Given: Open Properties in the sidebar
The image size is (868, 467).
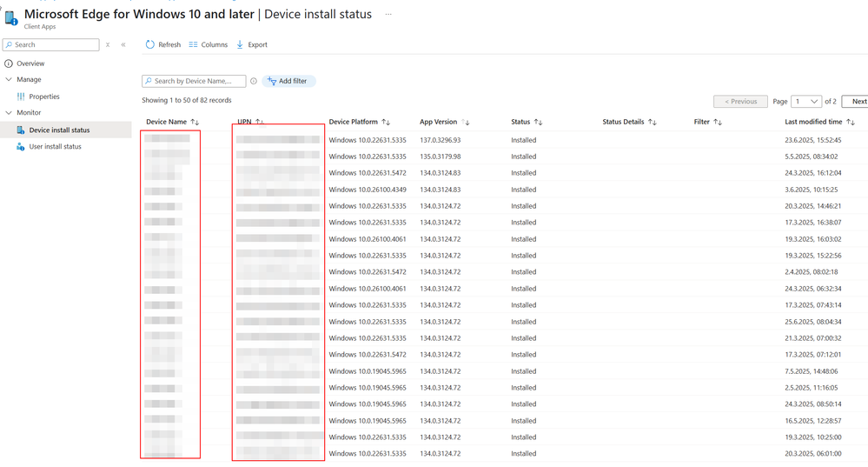Looking at the screenshot, I should [44, 97].
